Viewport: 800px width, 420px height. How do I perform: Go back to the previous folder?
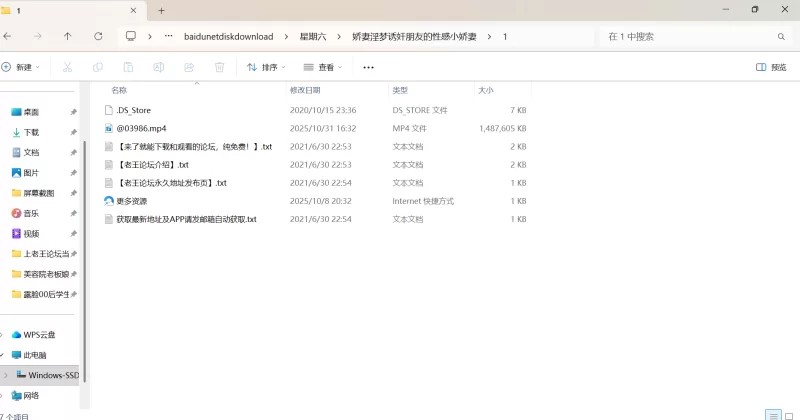(7, 36)
